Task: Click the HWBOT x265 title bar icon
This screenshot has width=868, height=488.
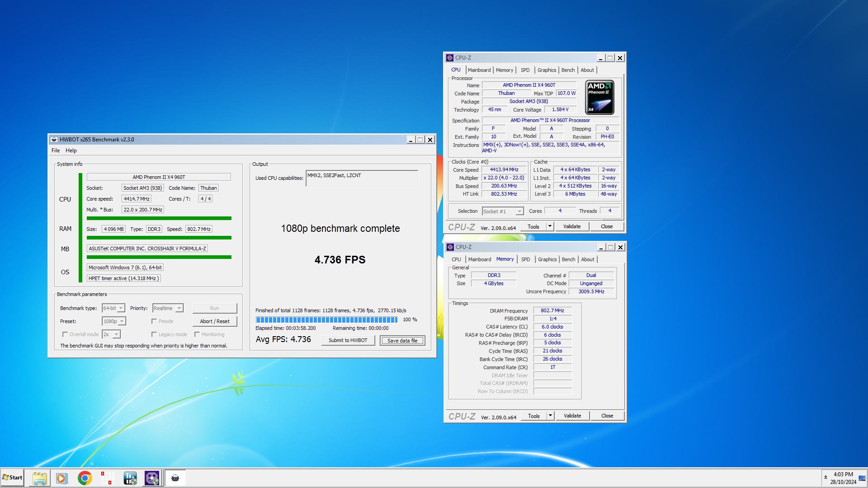Action: pos(54,140)
